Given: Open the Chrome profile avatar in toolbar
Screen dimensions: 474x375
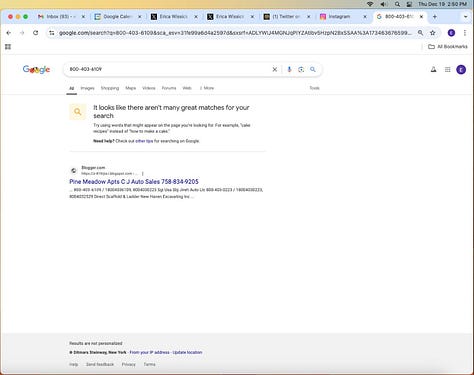Looking at the screenshot, I should [x=451, y=33].
